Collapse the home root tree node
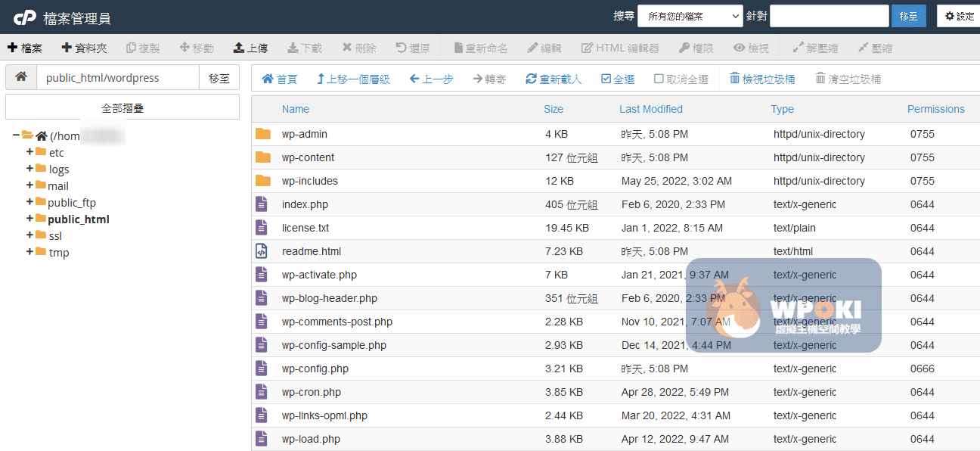The height and width of the screenshot is (451, 980). pyautogui.click(x=16, y=135)
